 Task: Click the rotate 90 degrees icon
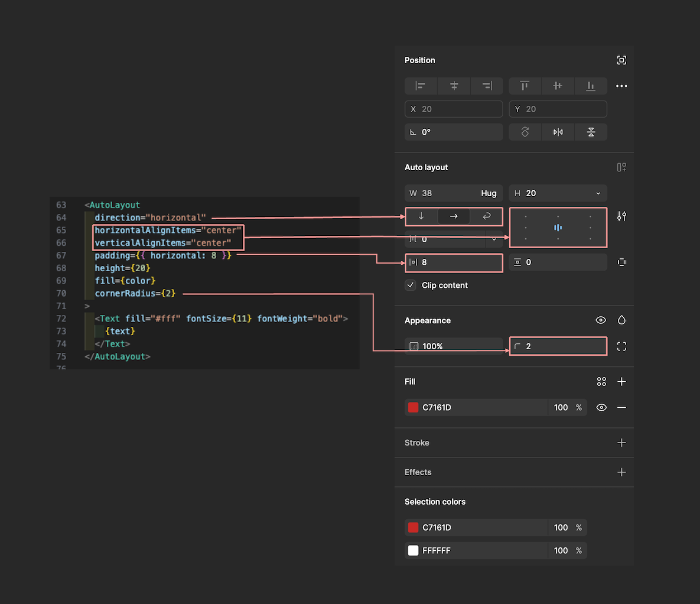(x=525, y=132)
